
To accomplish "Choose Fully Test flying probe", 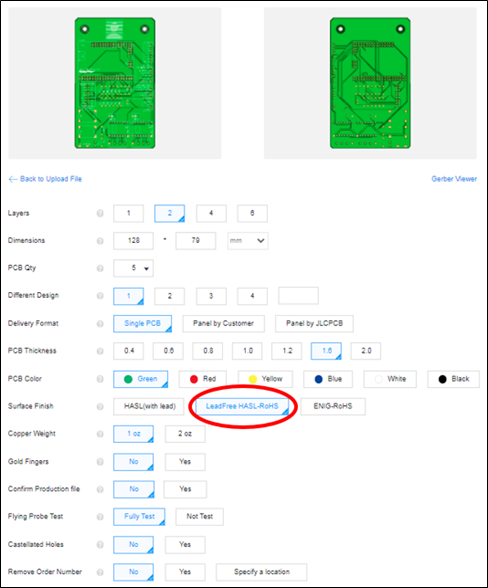I will [x=139, y=517].
